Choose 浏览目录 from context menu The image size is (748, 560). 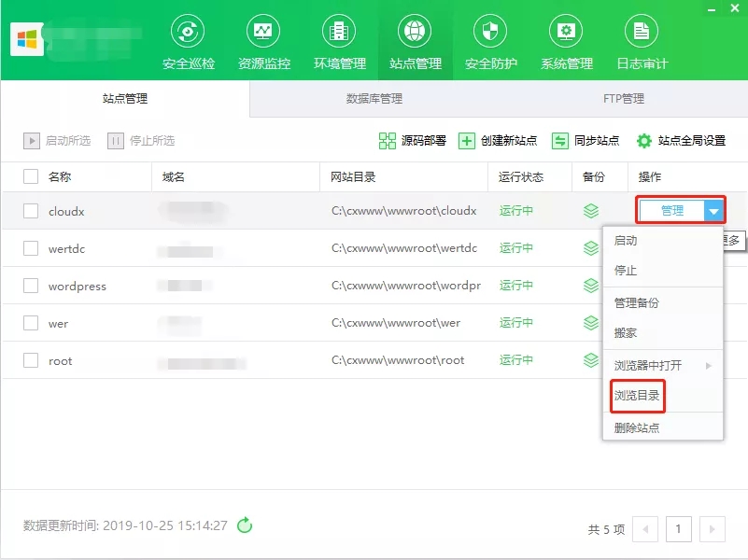(x=637, y=396)
